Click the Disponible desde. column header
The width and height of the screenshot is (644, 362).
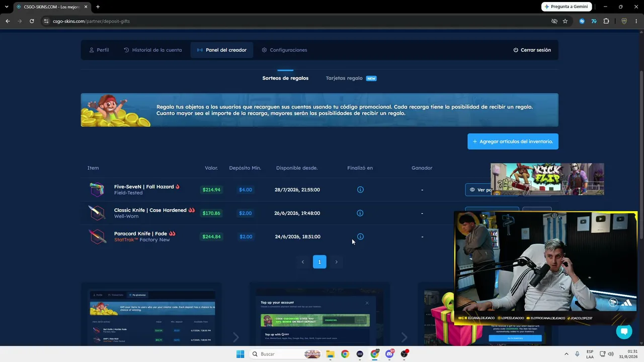pos(297,168)
